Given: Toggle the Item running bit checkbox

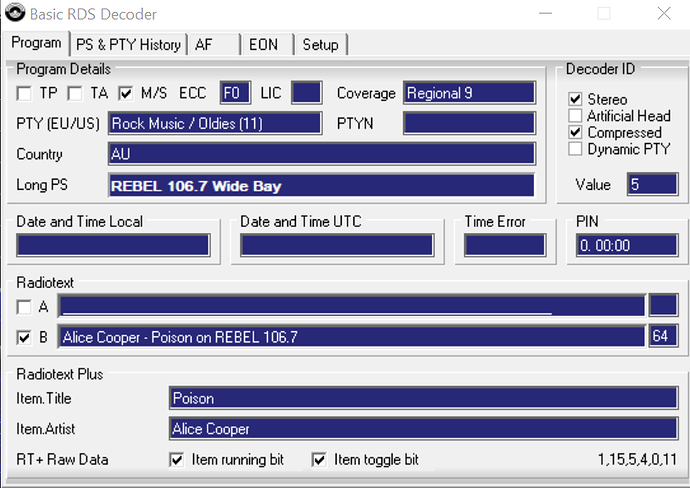Looking at the screenshot, I should tap(177, 460).
